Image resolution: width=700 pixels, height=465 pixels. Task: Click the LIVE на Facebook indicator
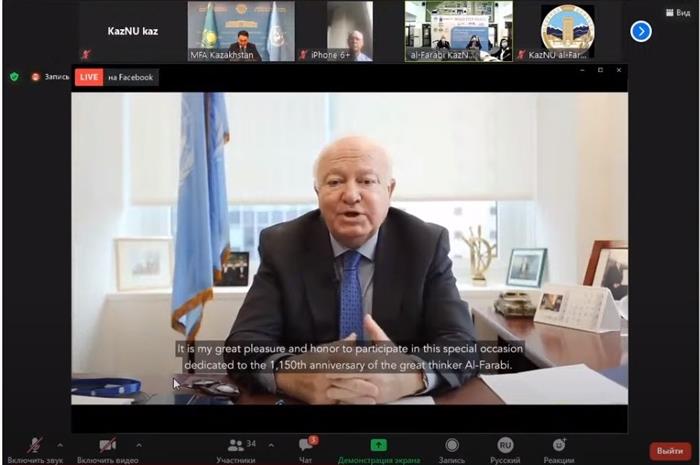click(116, 77)
